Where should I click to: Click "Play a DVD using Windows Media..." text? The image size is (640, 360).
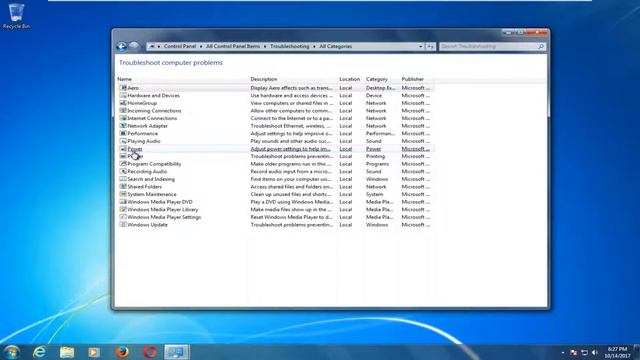pyautogui.click(x=292, y=202)
